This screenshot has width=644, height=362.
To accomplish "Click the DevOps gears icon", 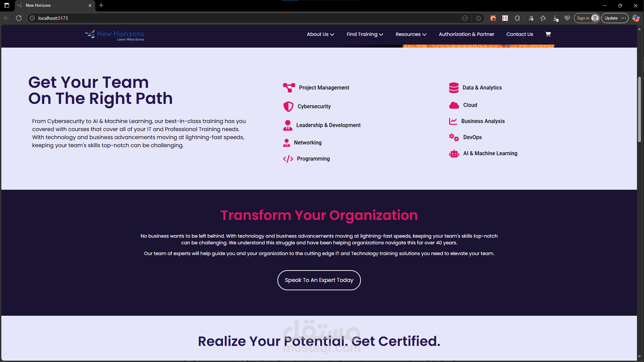I will (454, 137).
